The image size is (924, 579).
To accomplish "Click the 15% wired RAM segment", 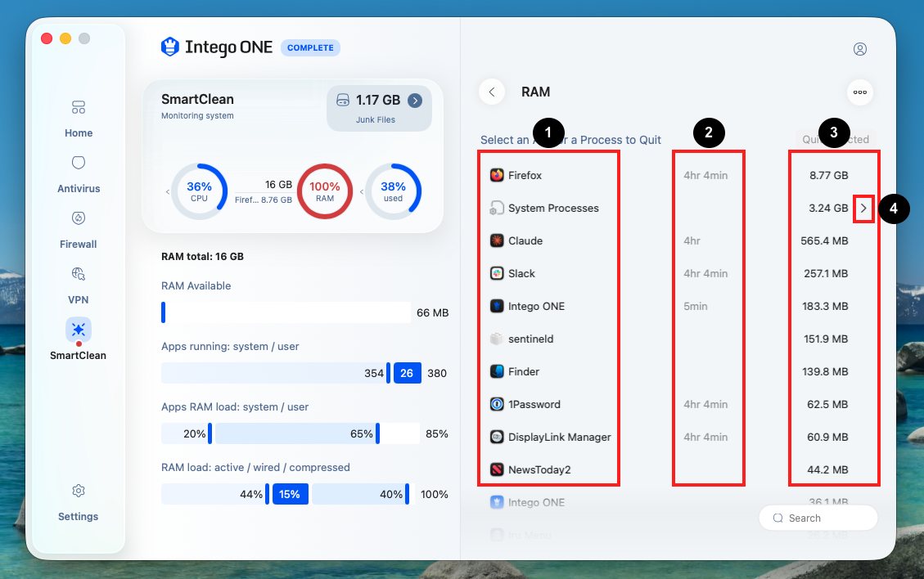I will (x=290, y=494).
